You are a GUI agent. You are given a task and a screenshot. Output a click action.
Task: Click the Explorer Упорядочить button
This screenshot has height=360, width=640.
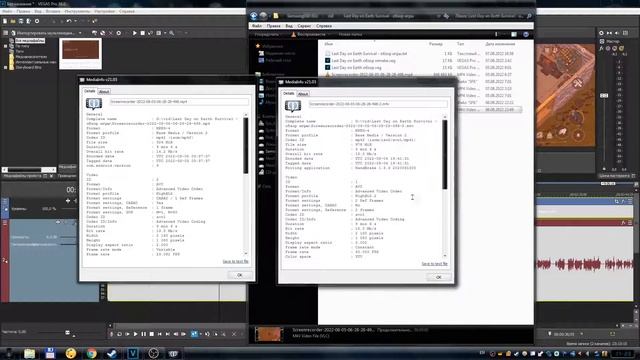(267, 34)
